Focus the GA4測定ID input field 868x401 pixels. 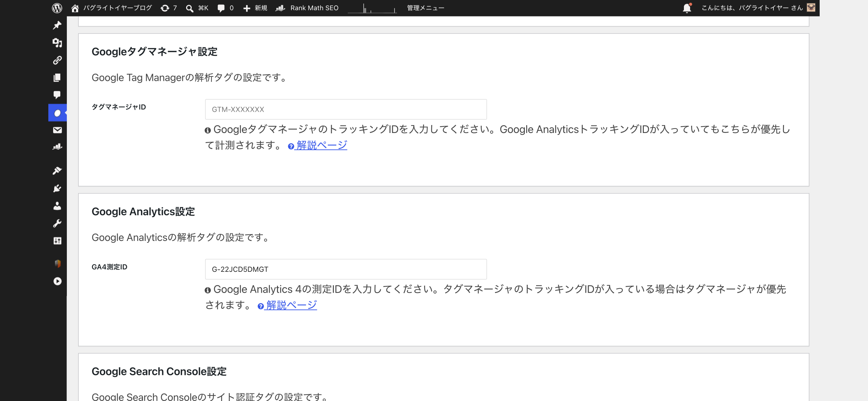click(346, 269)
